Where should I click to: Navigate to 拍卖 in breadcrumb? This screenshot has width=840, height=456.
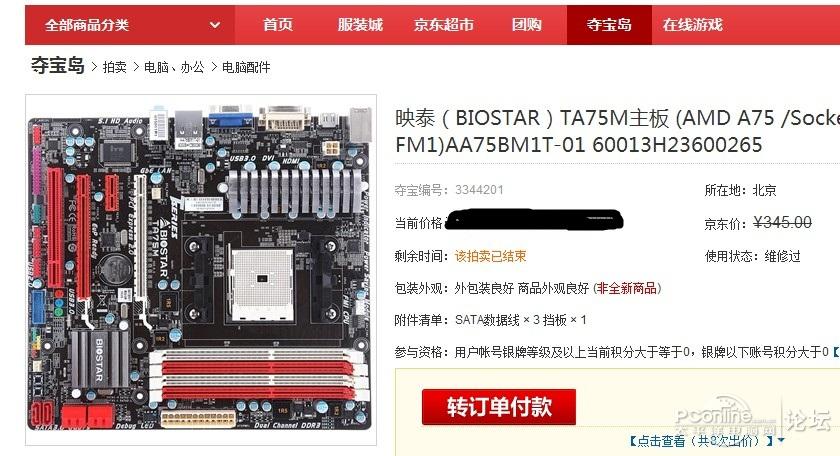tap(115, 67)
